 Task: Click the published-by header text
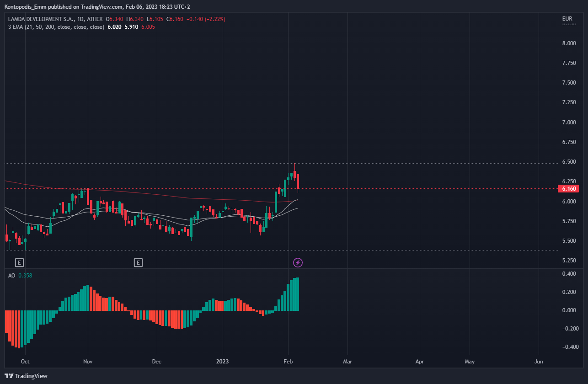pyautogui.click(x=97, y=6)
